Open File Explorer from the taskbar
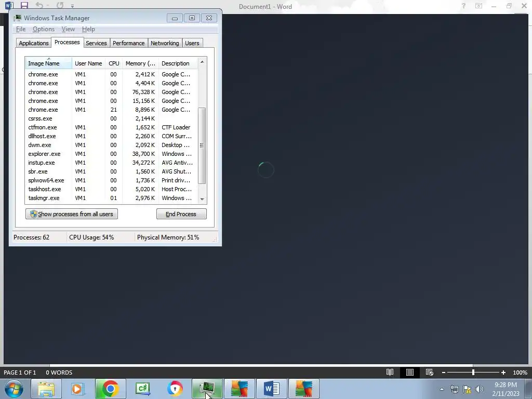Screen dimensions: 532x399 pos(46,389)
